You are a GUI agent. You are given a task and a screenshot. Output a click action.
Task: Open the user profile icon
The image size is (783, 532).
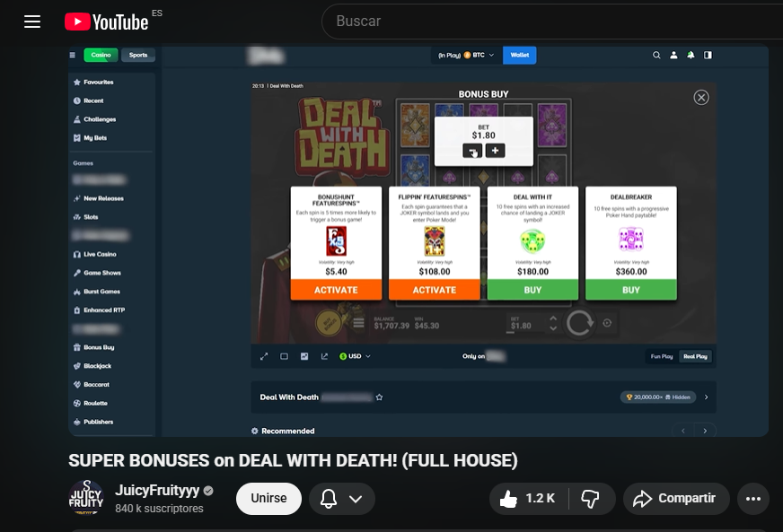(673, 55)
